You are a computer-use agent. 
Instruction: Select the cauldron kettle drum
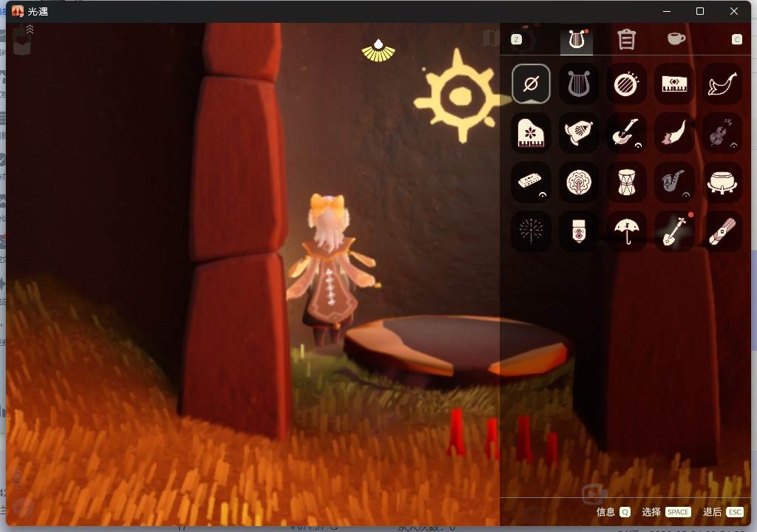point(722,182)
